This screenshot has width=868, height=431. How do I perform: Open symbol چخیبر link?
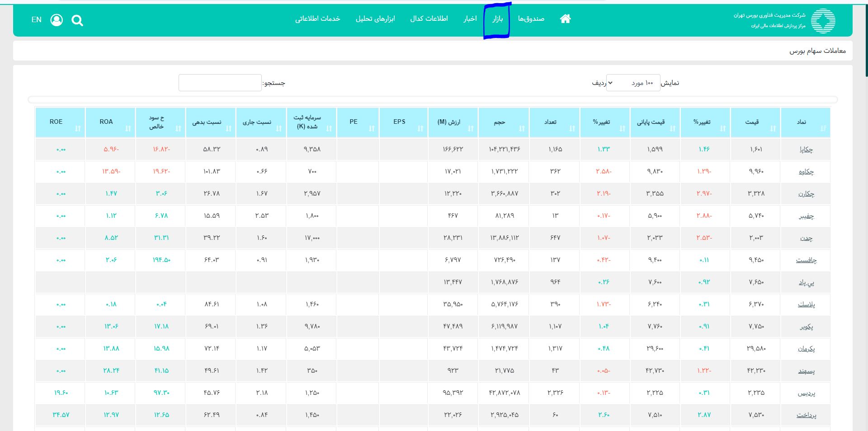[x=806, y=216]
